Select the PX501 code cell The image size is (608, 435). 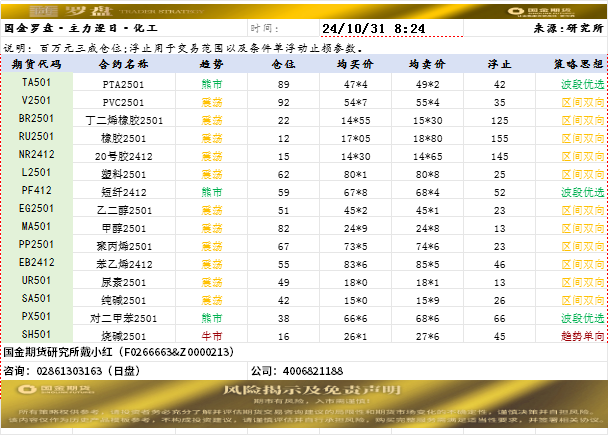point(36,316)
